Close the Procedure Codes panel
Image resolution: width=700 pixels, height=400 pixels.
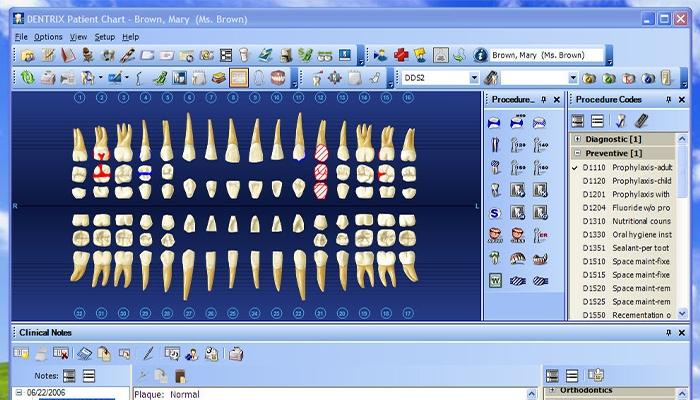coord(682,100)
